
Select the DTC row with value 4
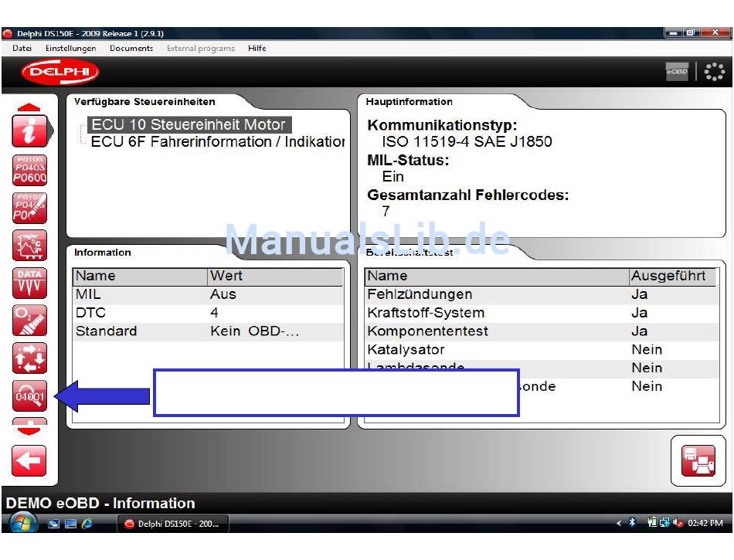pos(208,313)
